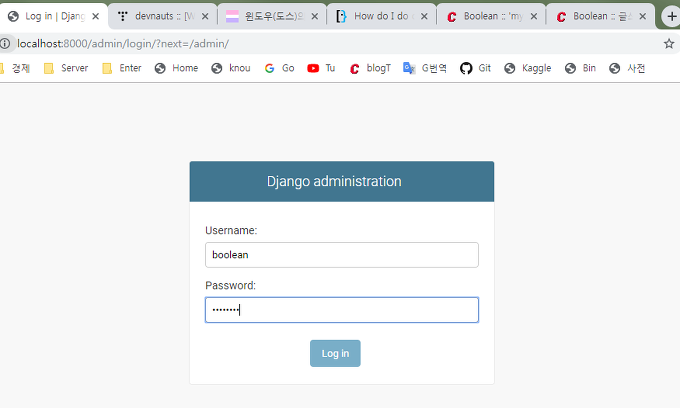Open the Kaggle bookmark
680x408 pixels.
[528, 68]
